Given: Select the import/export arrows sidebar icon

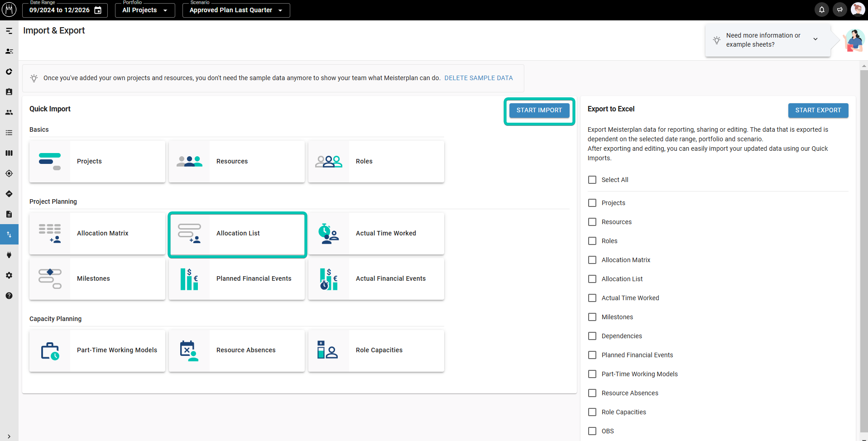Looking at the screenshot, I should (9, 235).
